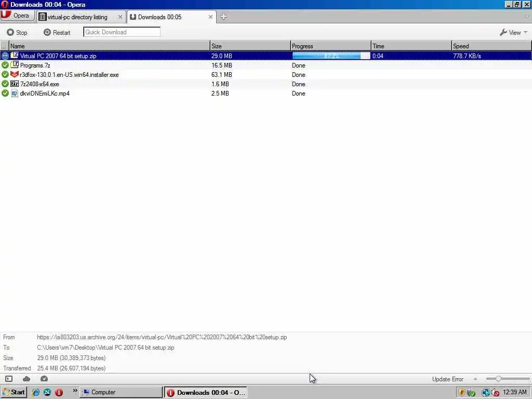Toggle Opera Turbo speedometer icon

[x=44, y=379]
